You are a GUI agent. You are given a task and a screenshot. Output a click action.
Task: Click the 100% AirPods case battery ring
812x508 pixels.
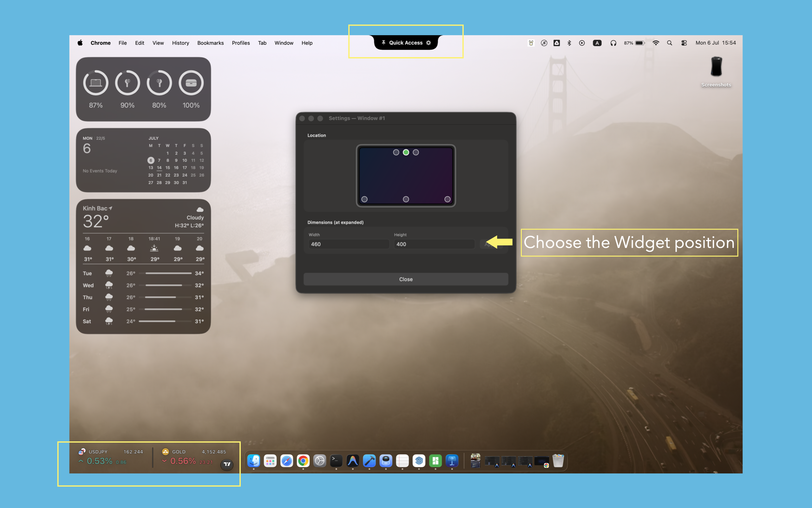point(191,83)
